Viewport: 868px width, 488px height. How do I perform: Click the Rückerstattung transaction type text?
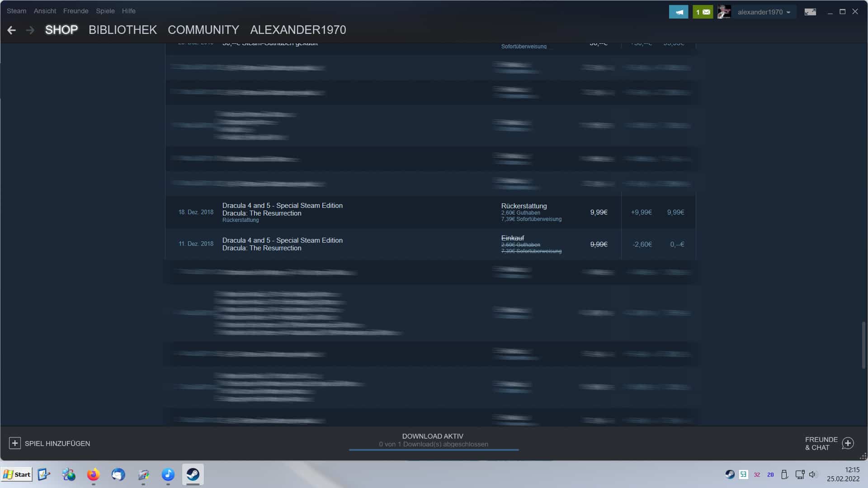click(524, 206)
